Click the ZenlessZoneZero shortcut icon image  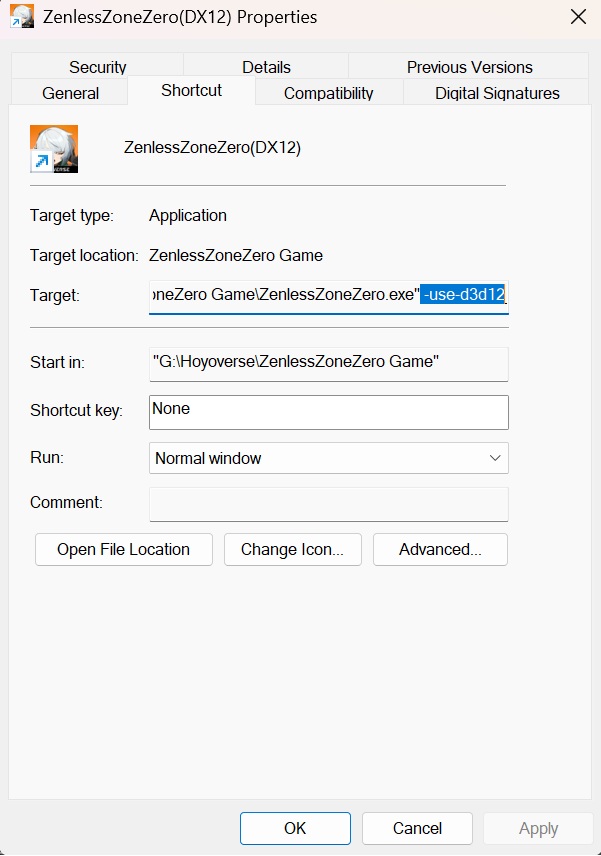point(54,148)
